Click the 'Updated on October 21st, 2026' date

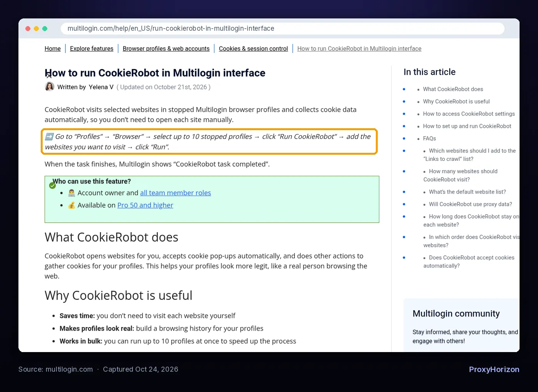point(163,87)
